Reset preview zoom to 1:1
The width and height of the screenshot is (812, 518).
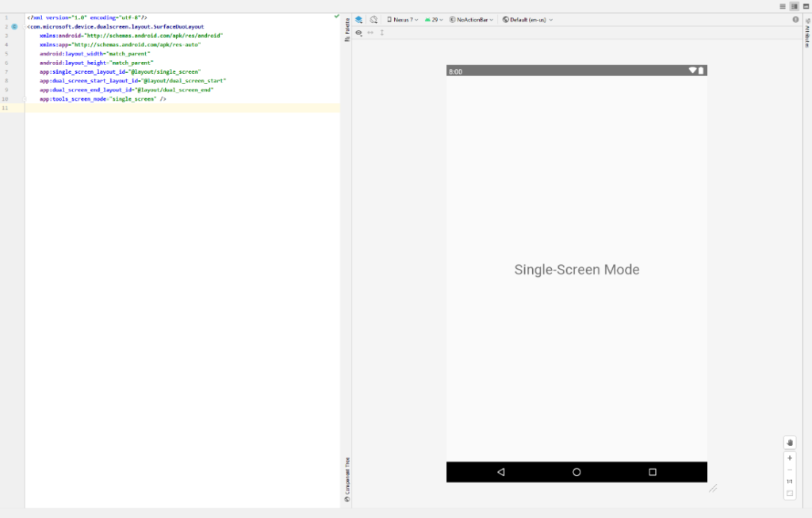[790, 481]
